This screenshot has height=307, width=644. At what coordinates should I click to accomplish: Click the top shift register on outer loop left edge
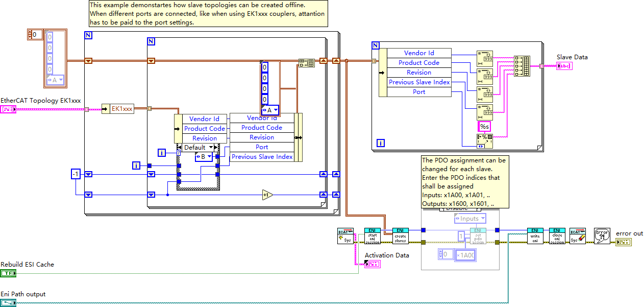click(x=88, y=61)
